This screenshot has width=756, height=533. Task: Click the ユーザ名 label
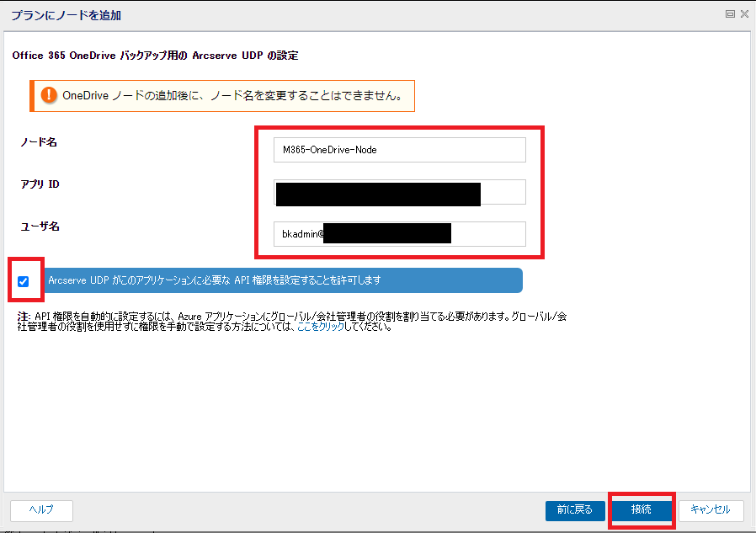(40, 227)
